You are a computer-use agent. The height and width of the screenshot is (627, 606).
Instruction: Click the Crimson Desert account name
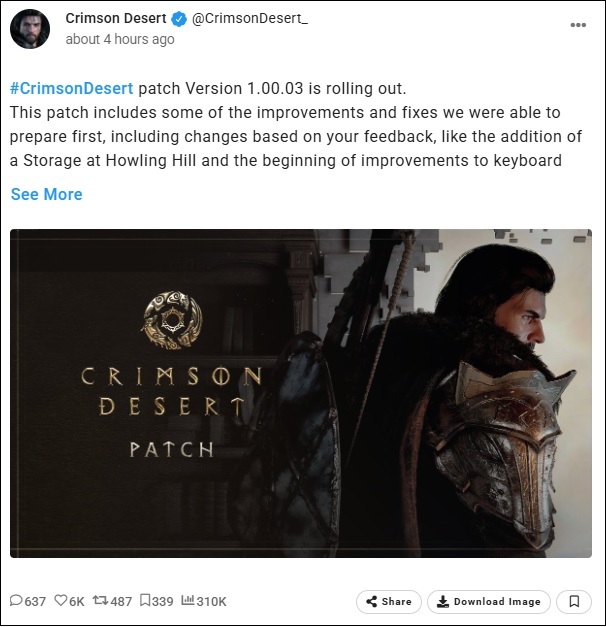click(x=116, y=18)
